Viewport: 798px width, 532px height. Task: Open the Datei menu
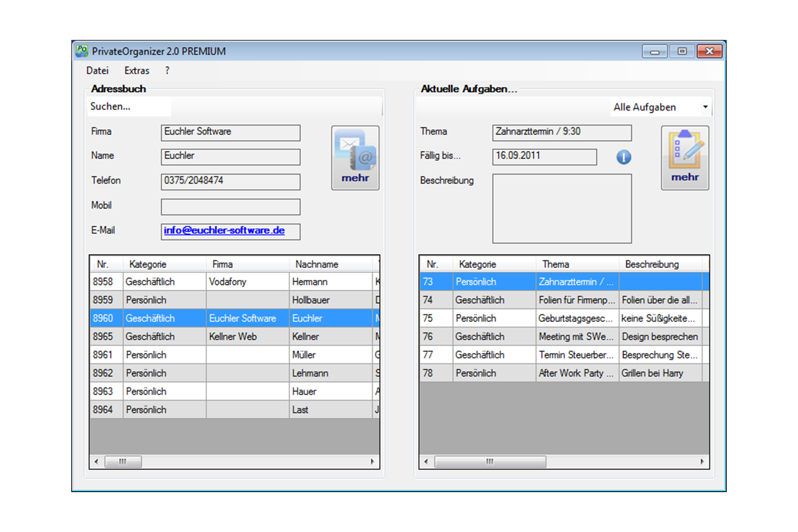pyautogui.click(x=97, y=71)
